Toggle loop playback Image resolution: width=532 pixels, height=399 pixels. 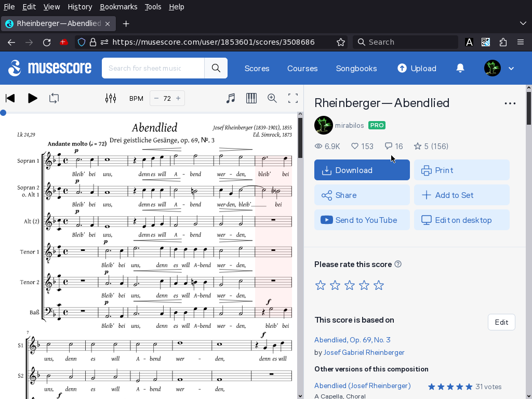[54, 98]
